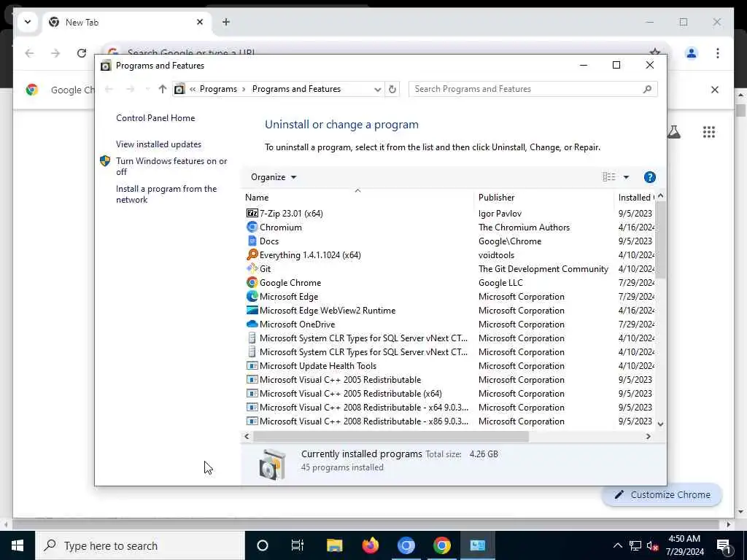The width and height of the screenshot is (747, 560).
Task: Click the refresh icon beside address bar
Action: (392, 89)
